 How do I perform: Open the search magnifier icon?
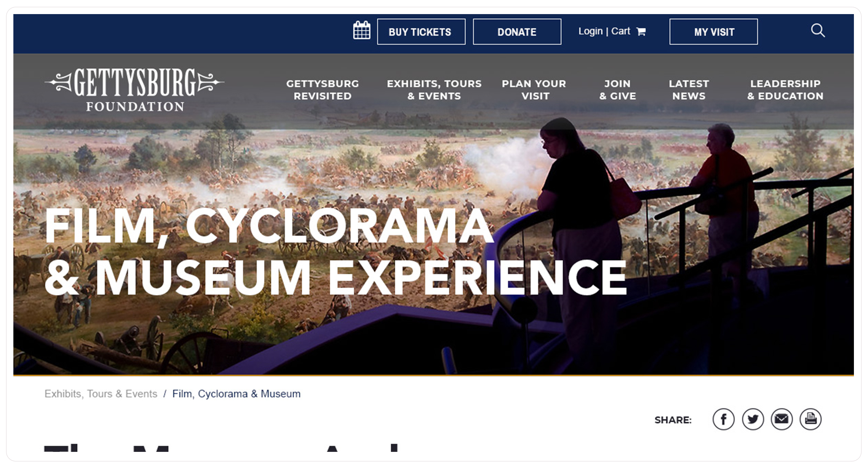point(817,30)
